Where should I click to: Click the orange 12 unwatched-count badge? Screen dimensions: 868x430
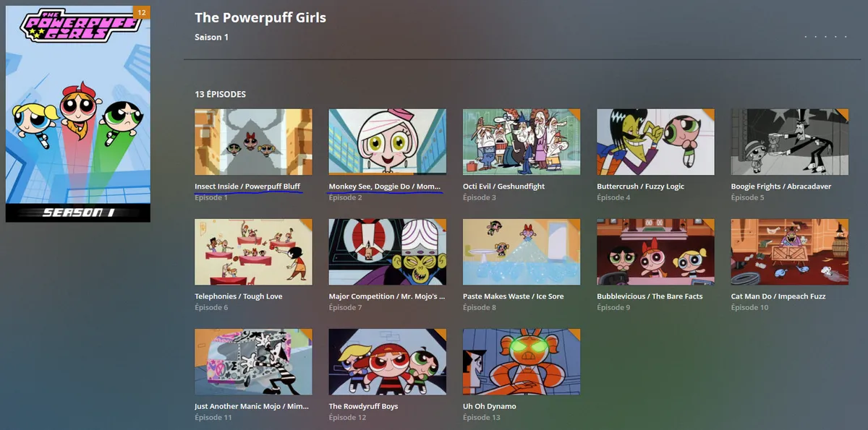pyautogui.click(x=142, y=12)
